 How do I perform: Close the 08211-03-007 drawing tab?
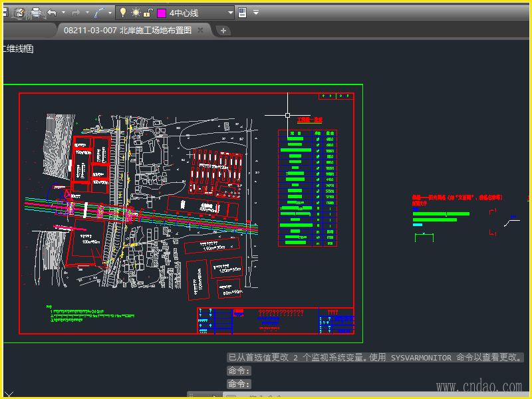point(201,30)
